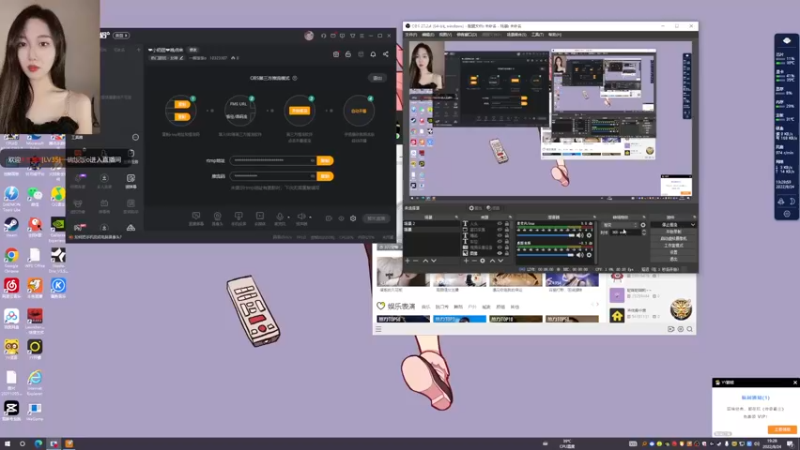Viewport: 800px width, 450px height.
Task: Reveal the rtmp address with its eye icon
Action: tap(312, 161)
